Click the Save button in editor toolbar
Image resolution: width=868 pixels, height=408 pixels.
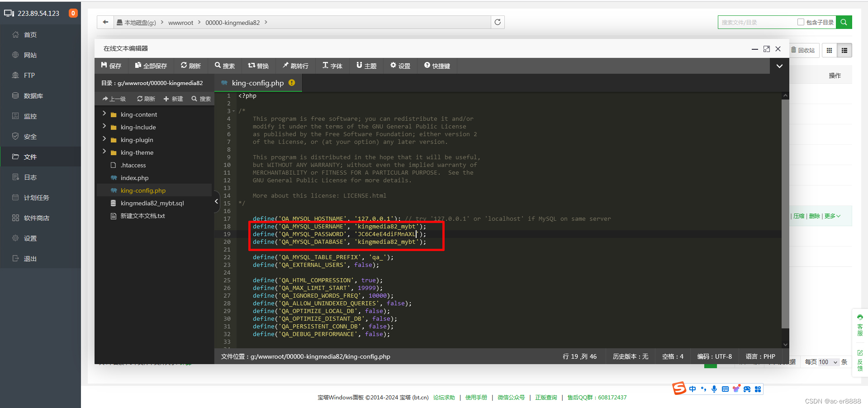click(111, 66)
